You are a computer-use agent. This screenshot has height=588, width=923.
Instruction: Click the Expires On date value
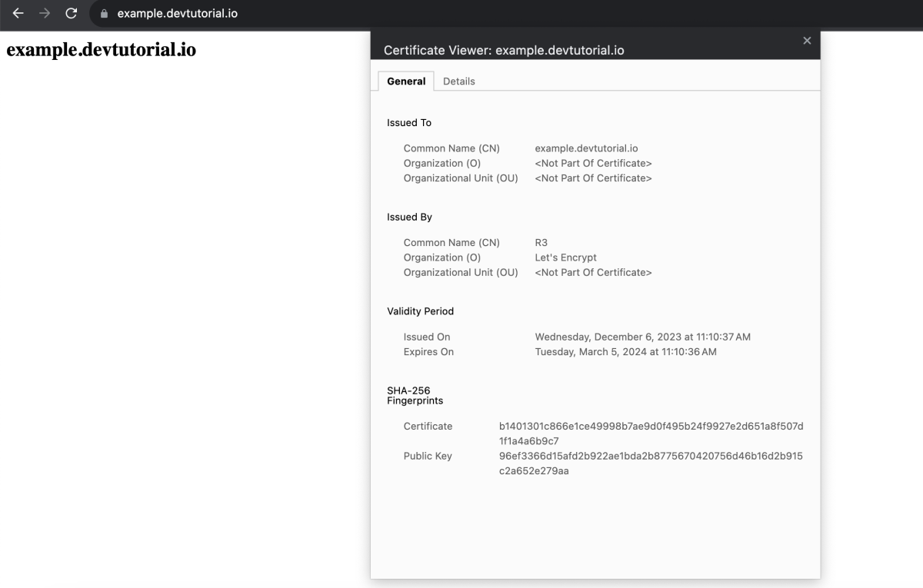point(625,352)
